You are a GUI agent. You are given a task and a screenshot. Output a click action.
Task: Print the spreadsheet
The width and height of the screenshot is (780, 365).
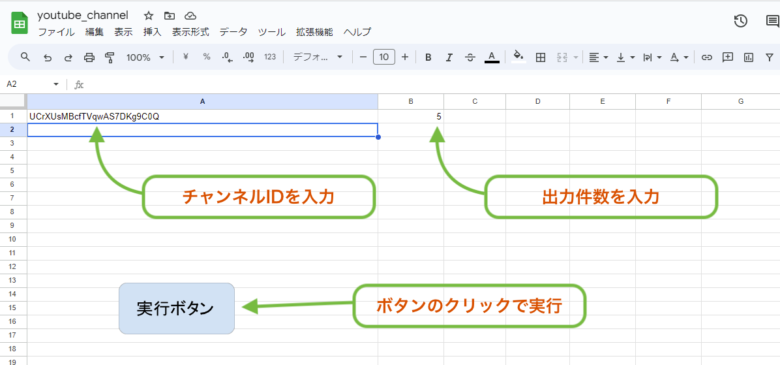(89, 58)
